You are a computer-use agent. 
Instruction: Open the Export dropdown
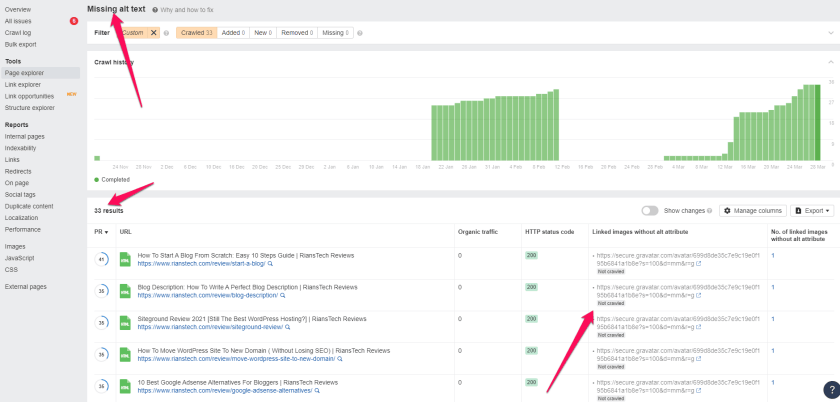[812, 211]
